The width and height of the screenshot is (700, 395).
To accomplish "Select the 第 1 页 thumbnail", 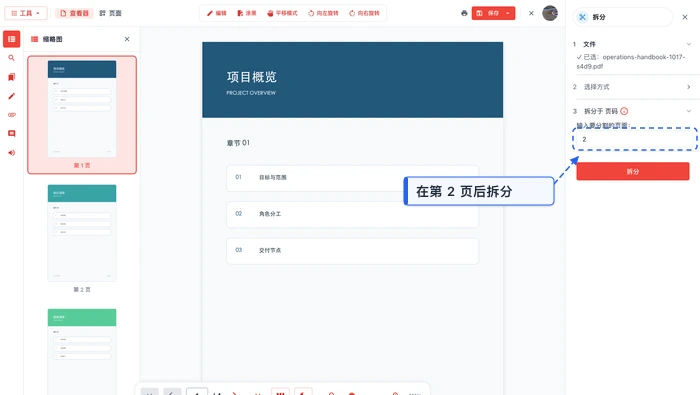I will click(x=82, y=115).
